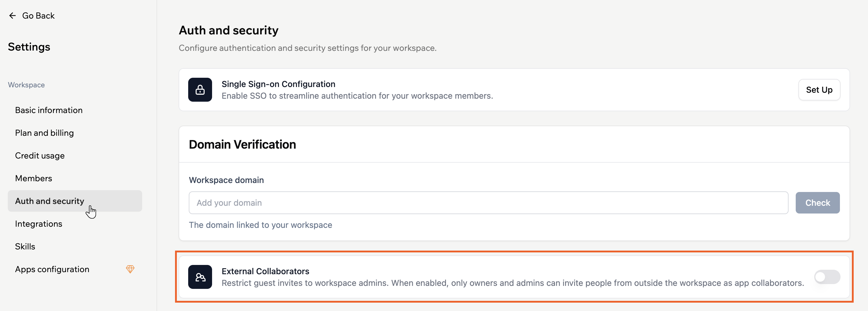The width and height of the screenshot is (868, 311).
Task: Click the Settings sidebar heading
Action: click(29, 47)
